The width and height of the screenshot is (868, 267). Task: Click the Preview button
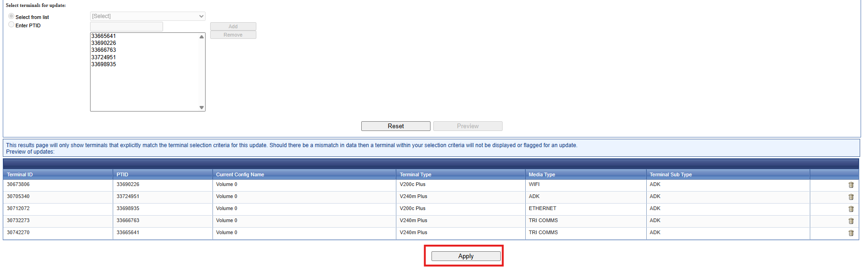click(x=467, y=126)
